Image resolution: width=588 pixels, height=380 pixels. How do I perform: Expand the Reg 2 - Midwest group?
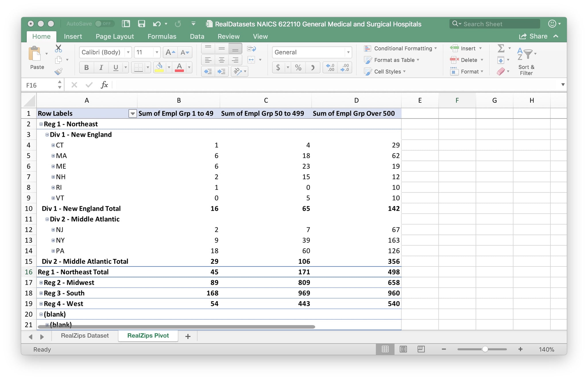click(41, 282)
